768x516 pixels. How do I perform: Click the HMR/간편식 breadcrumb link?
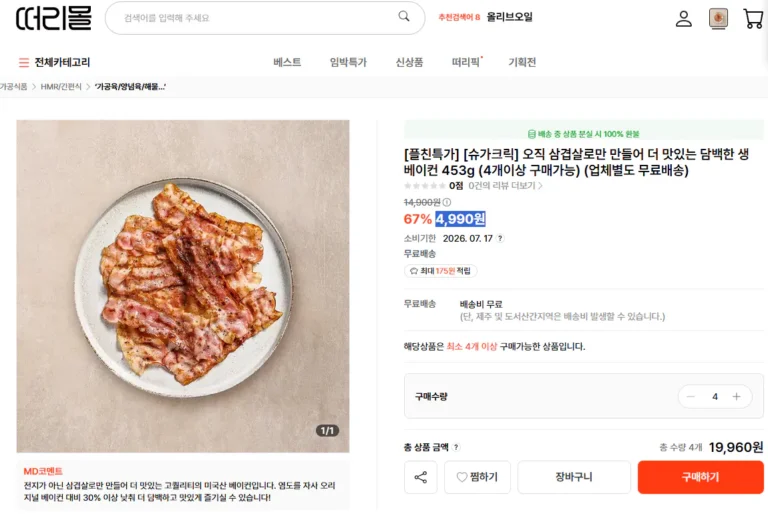61,87
